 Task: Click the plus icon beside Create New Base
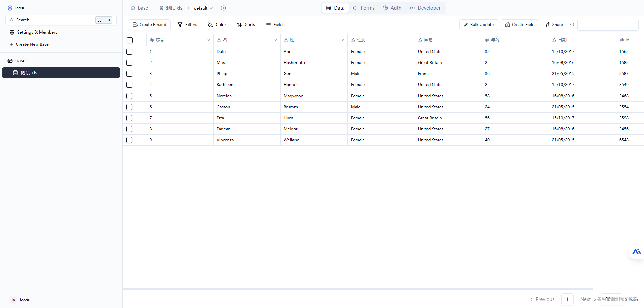click(x=11, y=44)
